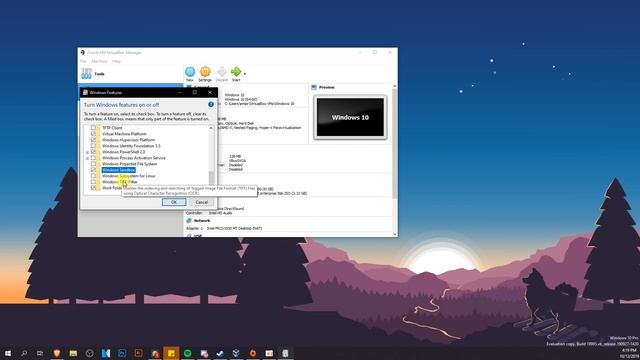Click the Windows 10 preview thumbnail
Viewport: 640px width, 360px height.
pyautogui.click(x=350, y=118)
